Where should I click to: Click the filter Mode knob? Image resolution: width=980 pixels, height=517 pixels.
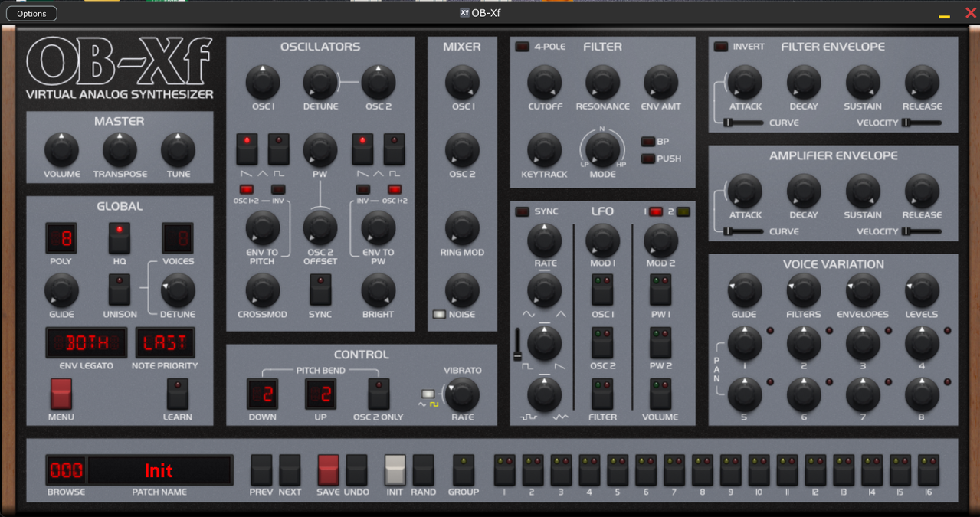602,149
